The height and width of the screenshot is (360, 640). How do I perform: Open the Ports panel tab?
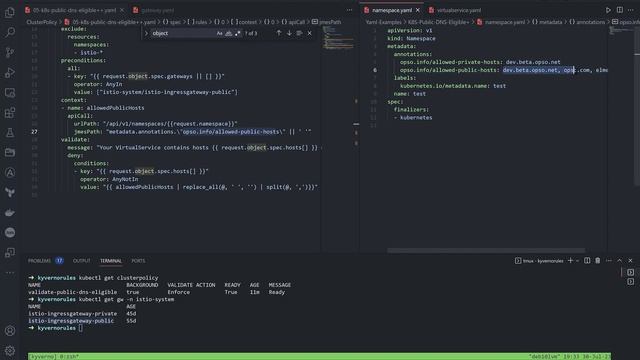[x=138, y=260]
